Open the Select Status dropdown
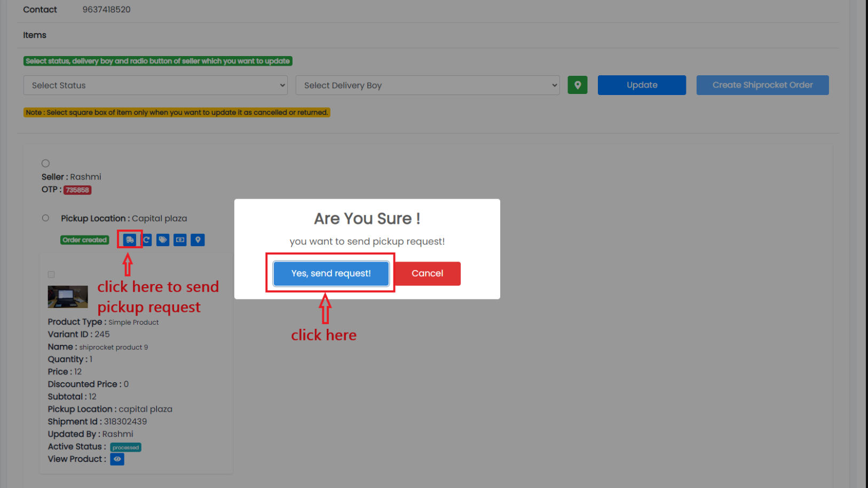Viewport: 868px width, 488px height. pyautogui.click(x=155, y=85)
